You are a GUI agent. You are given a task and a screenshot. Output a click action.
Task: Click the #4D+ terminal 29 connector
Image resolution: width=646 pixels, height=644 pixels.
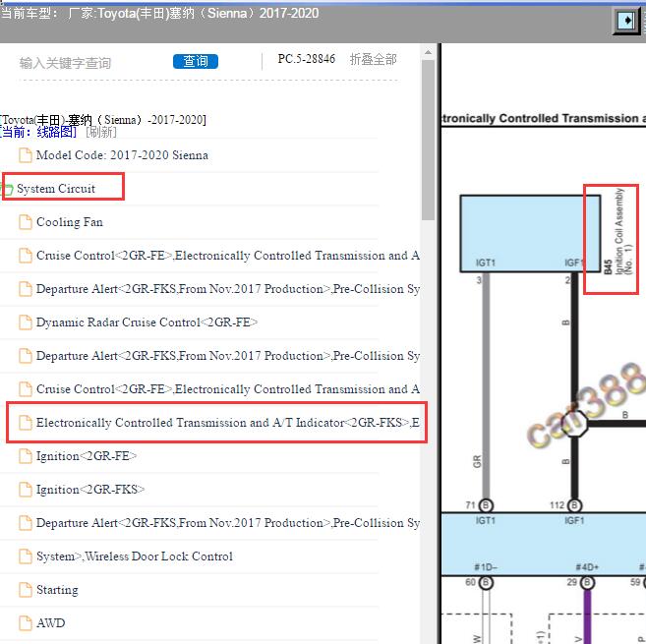click(588, 583)
